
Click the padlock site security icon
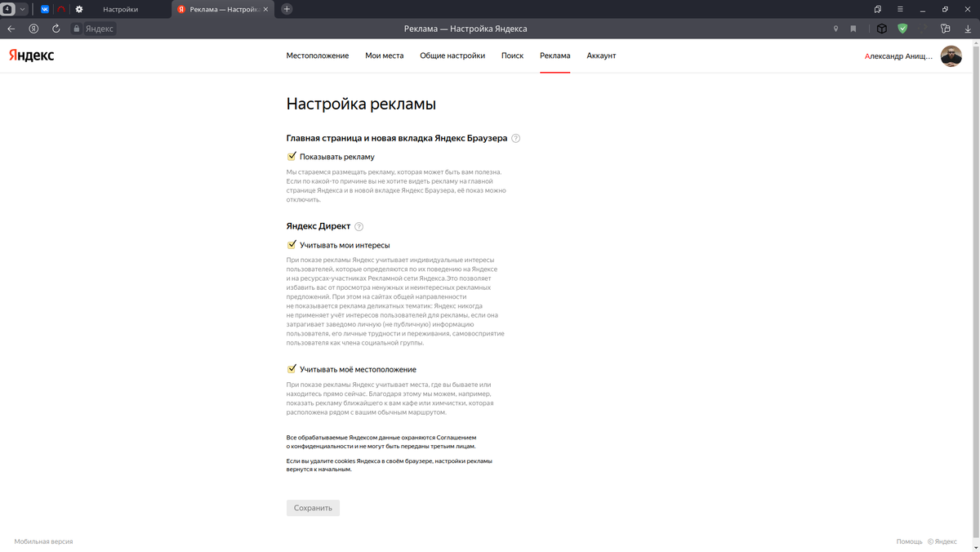(77, 29)
